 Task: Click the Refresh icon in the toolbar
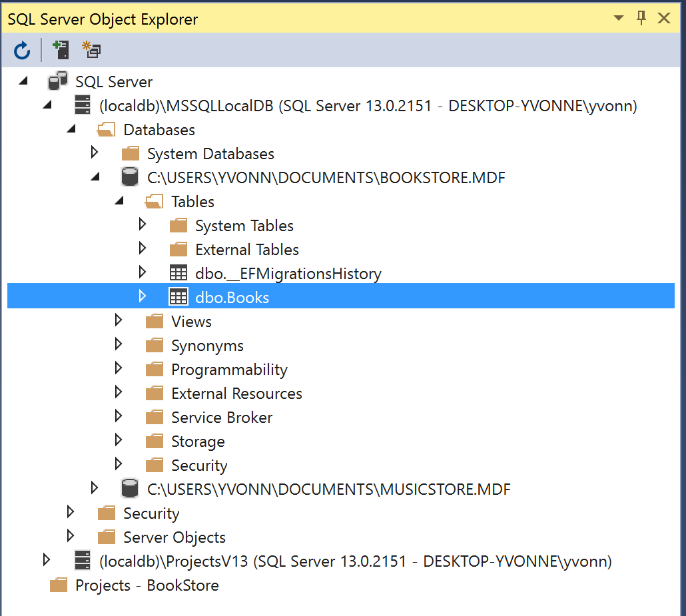(x=21, y=50)
